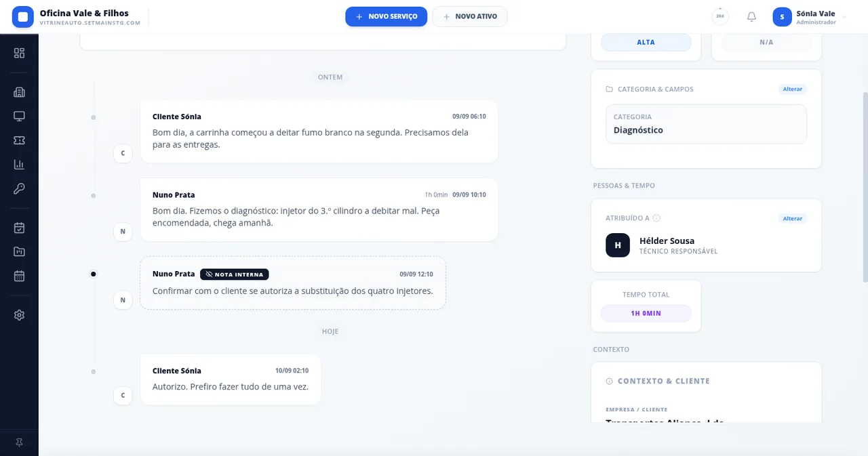Click the crossed-eye icon in Nota Interna badge
Screen dimensions: 868x456
pyautogui.click(x=209, y=274)
